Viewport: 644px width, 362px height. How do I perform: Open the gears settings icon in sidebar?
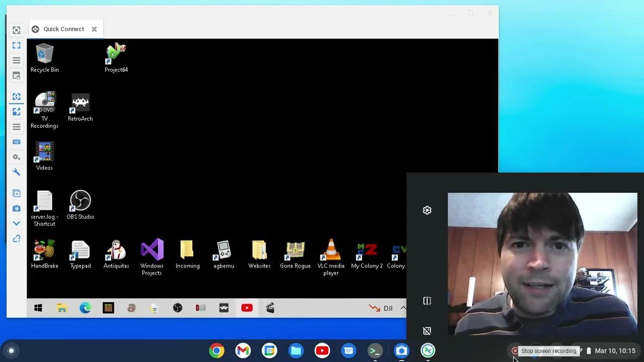click(x=17, y=157)
